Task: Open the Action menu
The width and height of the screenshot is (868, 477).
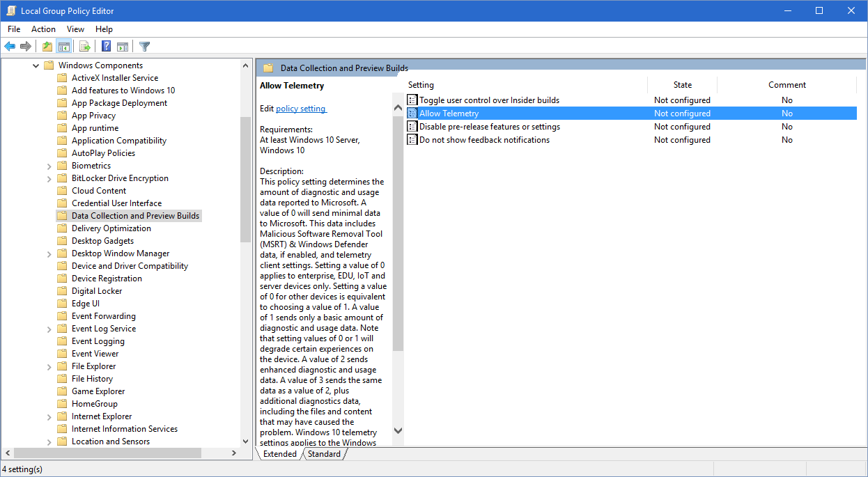Action: click(x=43, y=29)
